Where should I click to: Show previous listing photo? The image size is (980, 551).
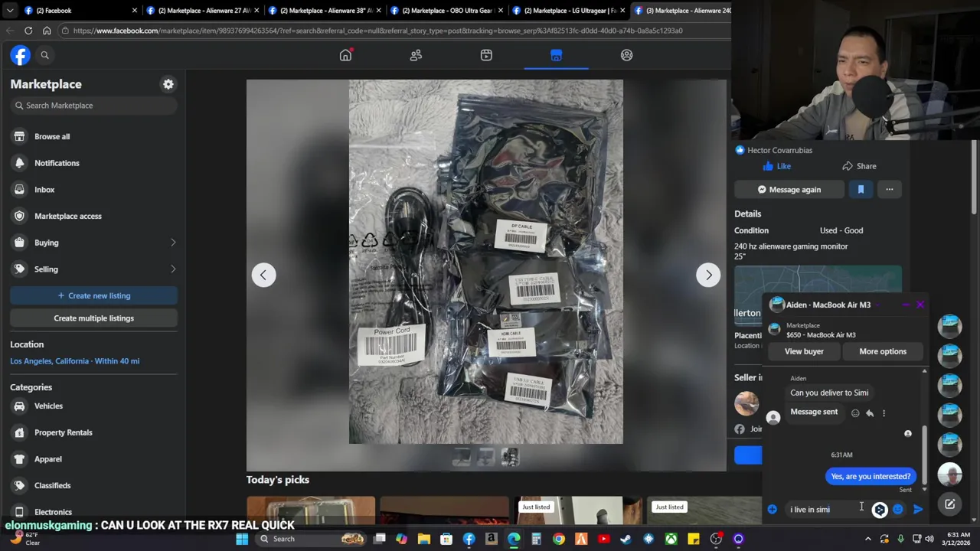263,275
